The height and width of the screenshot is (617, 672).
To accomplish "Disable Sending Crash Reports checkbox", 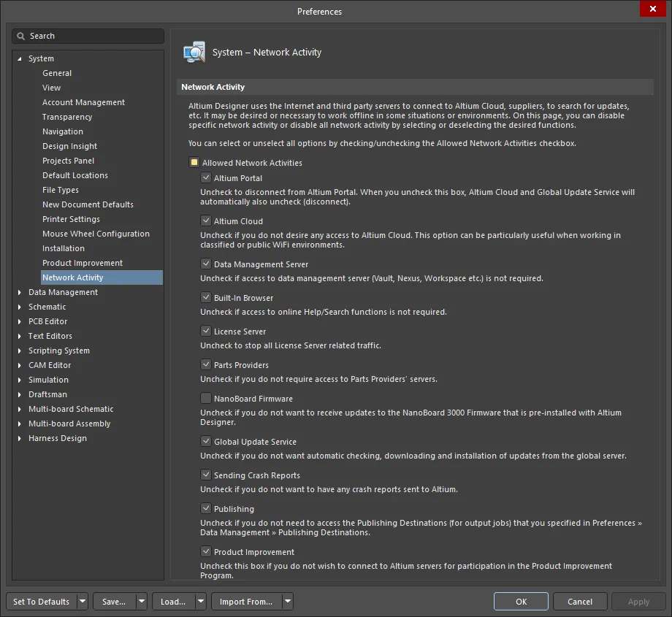I will point(206,475).
